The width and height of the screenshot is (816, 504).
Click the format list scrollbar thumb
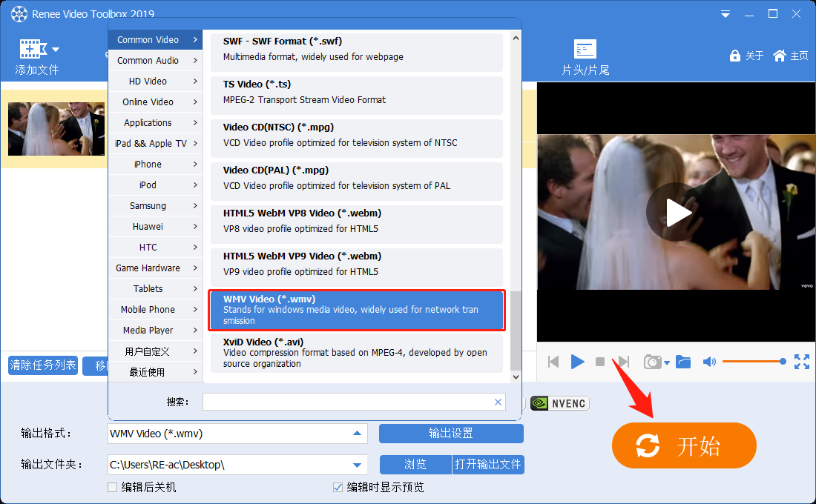point(516,331)
